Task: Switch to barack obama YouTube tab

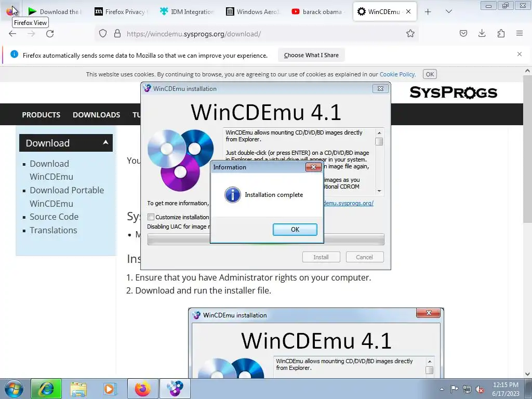Action: 318,11
